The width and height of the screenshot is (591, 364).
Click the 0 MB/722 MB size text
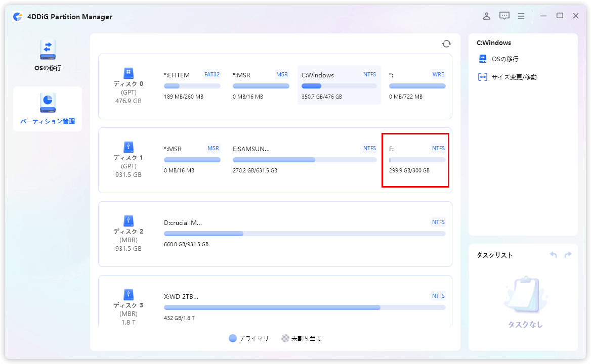(406, 97)
